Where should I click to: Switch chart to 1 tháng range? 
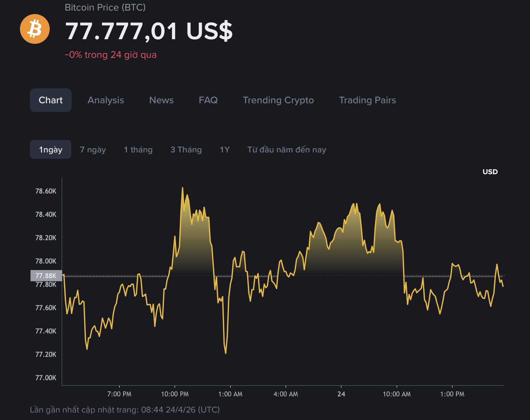coord(138,149)
